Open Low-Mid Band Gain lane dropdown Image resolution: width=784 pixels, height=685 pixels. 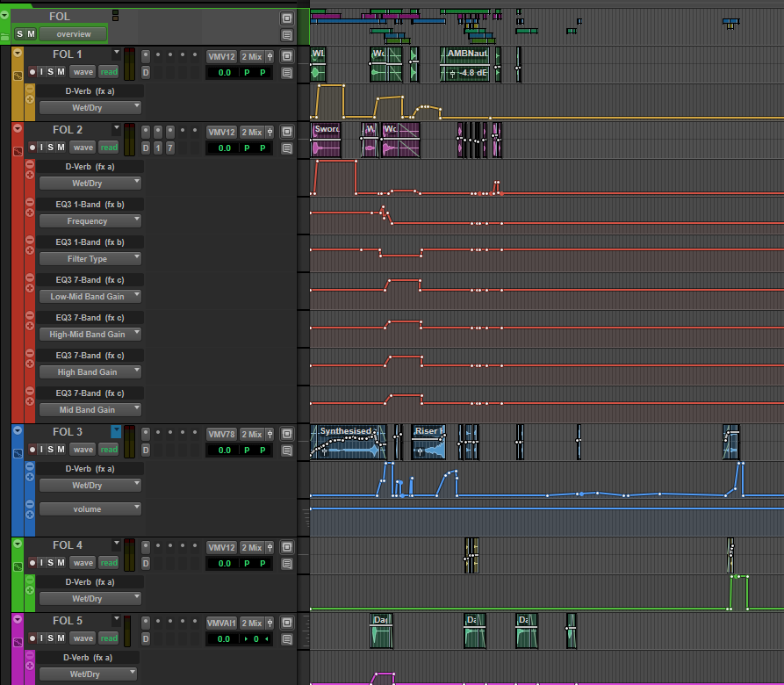[90, 297]
